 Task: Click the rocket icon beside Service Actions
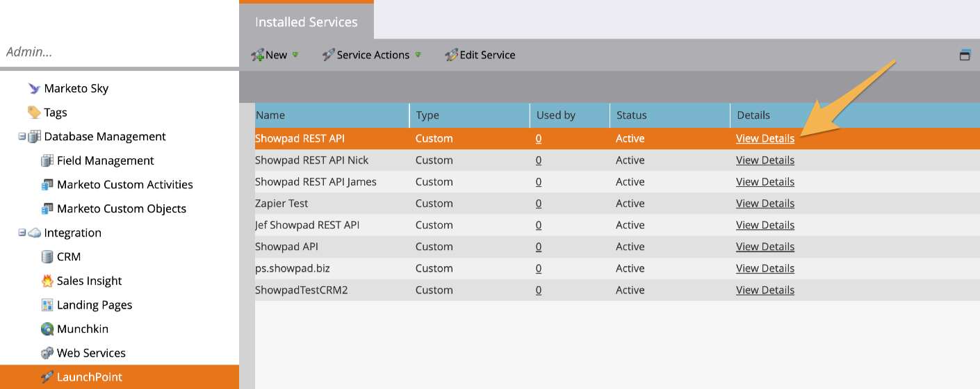click(329, 55)
